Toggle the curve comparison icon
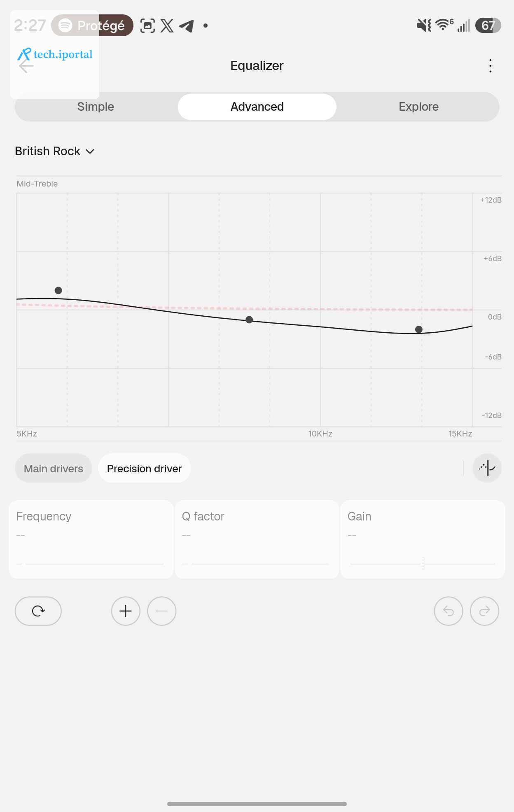Screen dimensions: 514x812 pyautogui.click(x=487, y=468)
